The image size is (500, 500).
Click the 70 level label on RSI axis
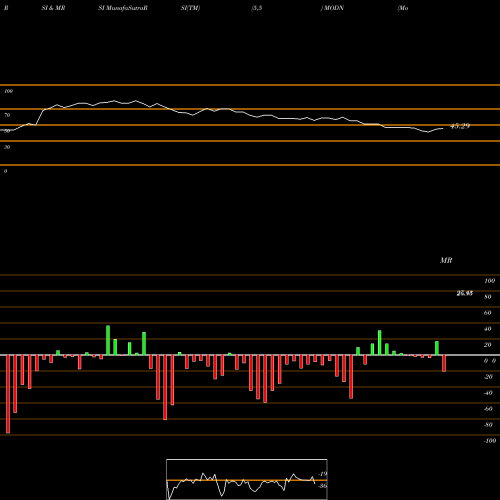(x=7, y=115)
